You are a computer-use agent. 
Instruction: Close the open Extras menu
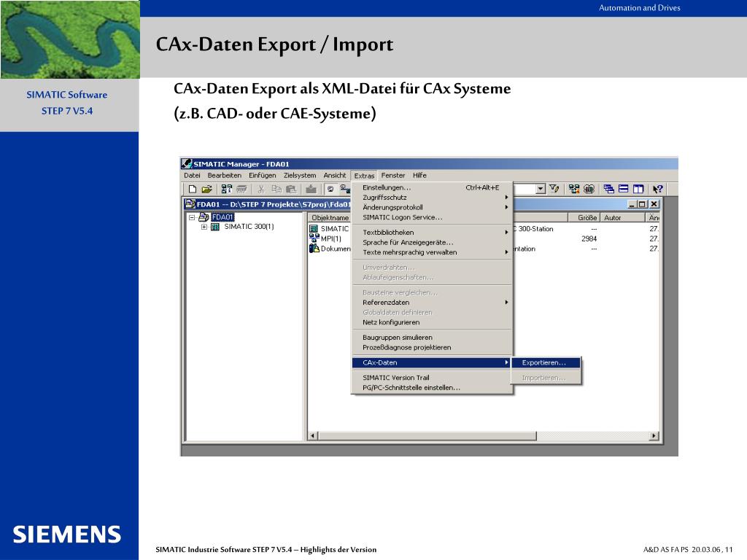tap(365, 176)
